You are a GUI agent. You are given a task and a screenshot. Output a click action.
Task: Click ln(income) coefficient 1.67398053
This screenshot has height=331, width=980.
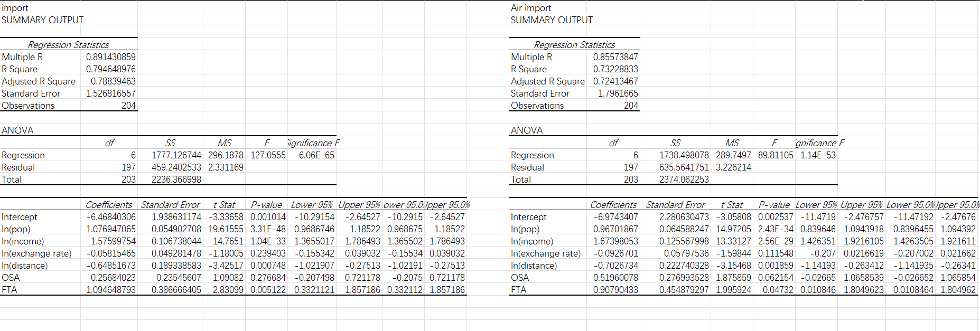click(615, 241)
